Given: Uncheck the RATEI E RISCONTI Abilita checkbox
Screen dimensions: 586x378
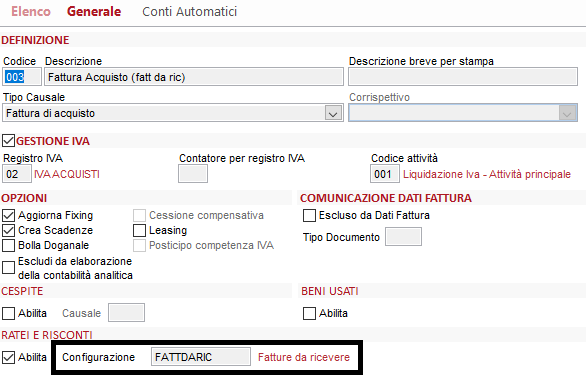Looking at the screenshot, I should pos(8,357).
